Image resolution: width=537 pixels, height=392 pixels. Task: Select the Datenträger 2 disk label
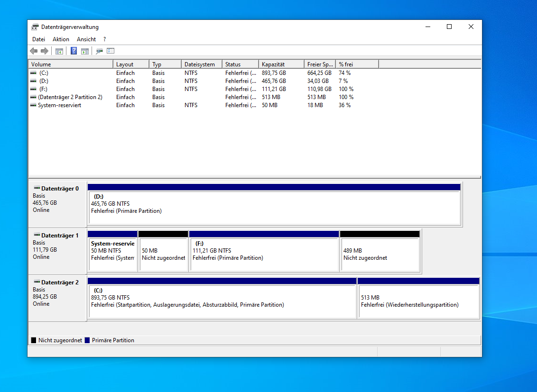coord(60,282)
